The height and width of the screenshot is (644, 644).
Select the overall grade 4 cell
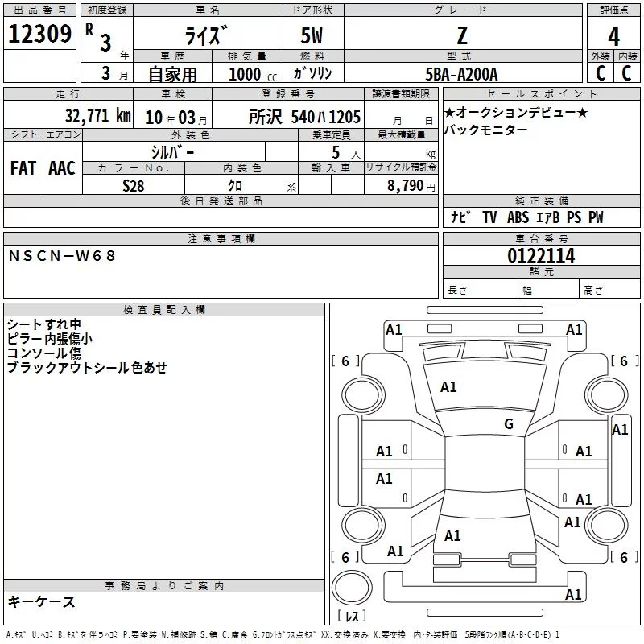point(613,36)
